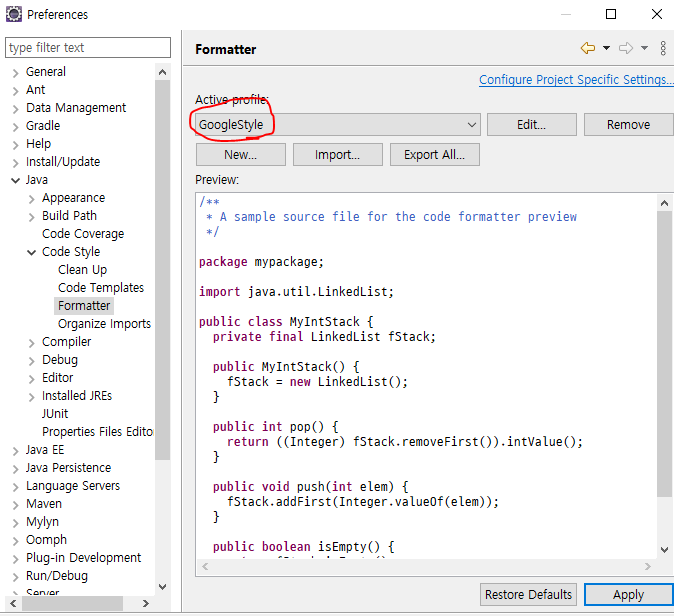Select Clean Up under Code Style
This screenshot has width=674, height=616.
pyautogui.click(x=83, y=270)
